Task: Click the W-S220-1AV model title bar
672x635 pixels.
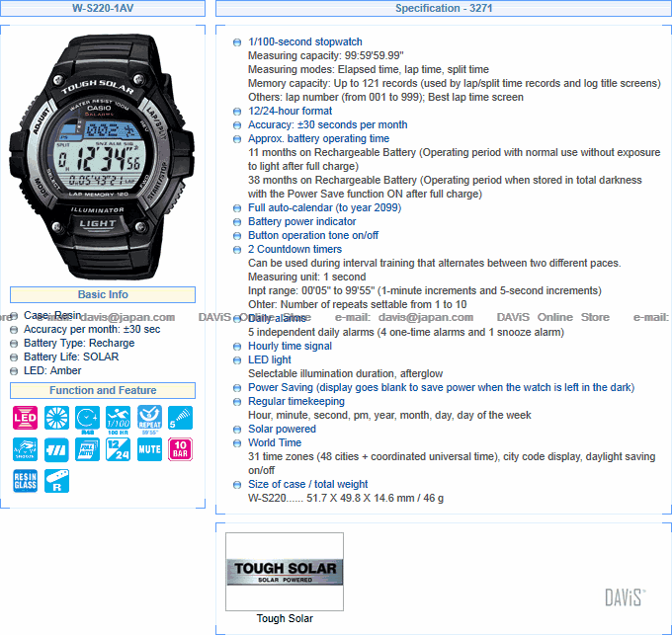Action: 103,8
